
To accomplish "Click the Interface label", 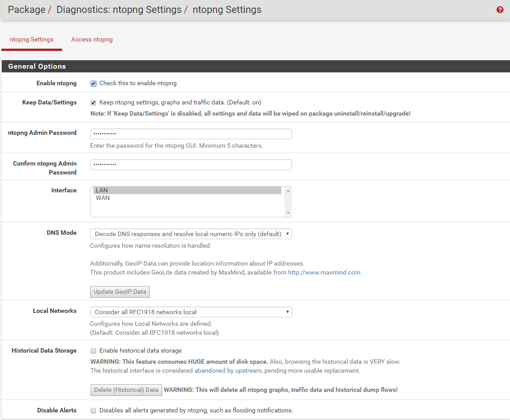I will [x=64, y=190].
